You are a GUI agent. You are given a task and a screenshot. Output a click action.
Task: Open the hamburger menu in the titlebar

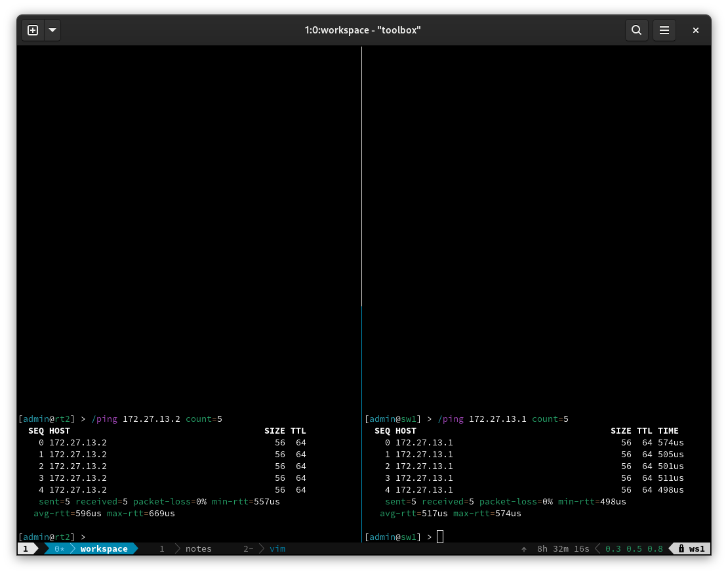point(664,30)
